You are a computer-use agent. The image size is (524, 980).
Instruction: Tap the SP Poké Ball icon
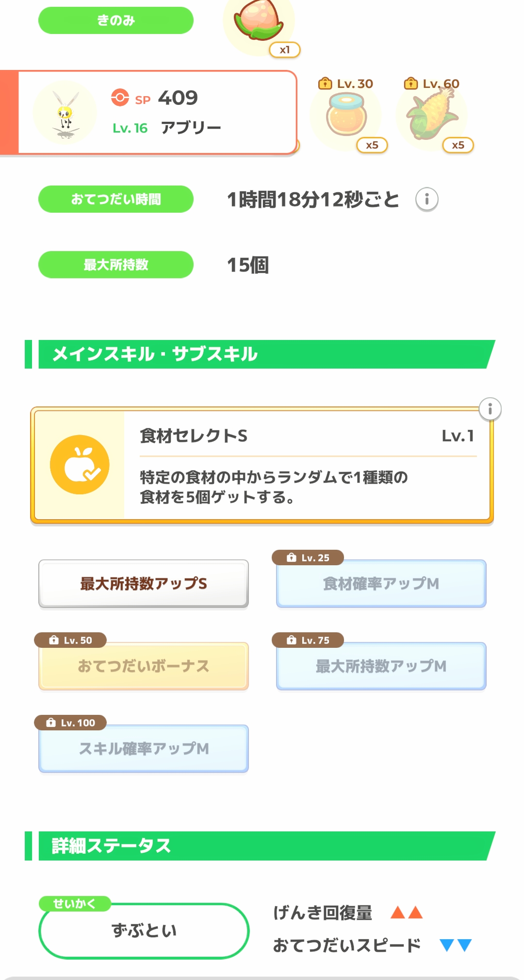(x=120, y=98)
